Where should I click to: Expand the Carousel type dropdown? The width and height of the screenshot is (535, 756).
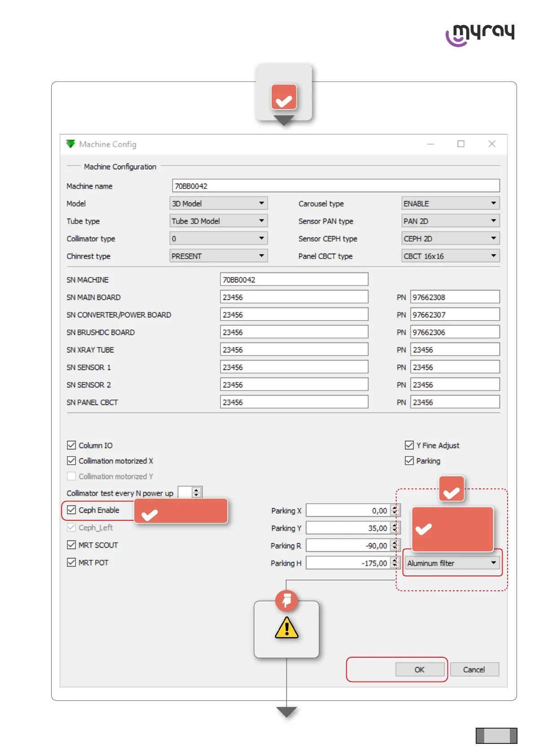[450, 203]
